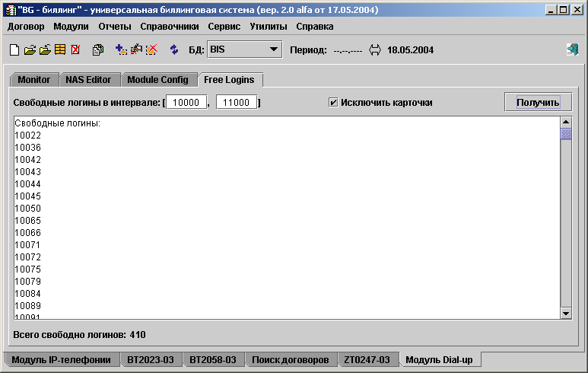
Task: Select the Поиск договоров bottom tab
Action: click(290, 359)
